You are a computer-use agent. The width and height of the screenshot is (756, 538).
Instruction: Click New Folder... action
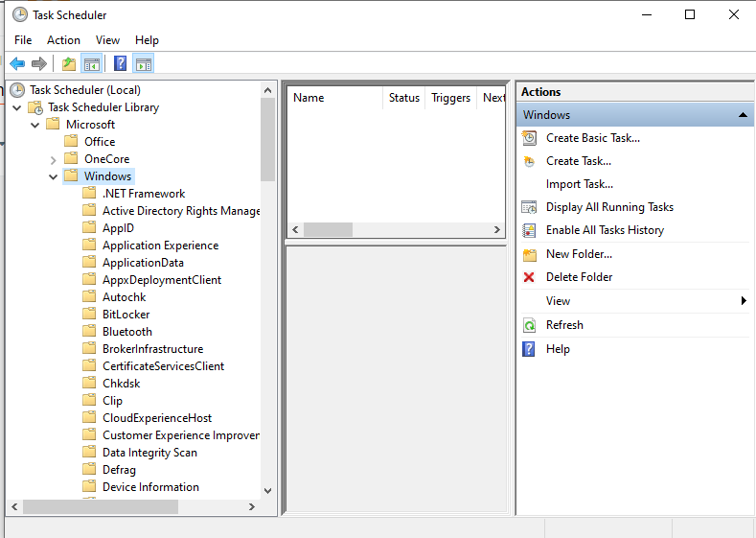579,254
